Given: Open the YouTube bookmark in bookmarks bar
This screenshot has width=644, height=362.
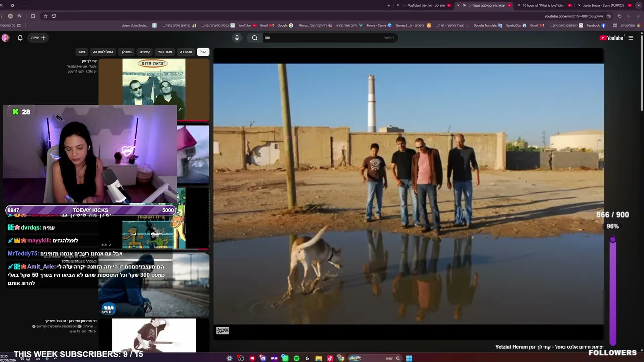Looking at the screenshot, I should (x=247, y=25).
